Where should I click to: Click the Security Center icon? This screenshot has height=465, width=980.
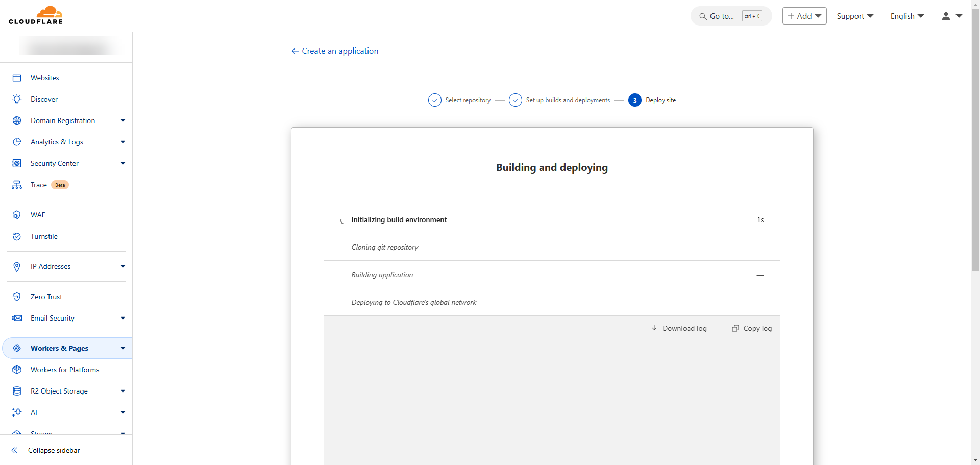tap(17, 163)
